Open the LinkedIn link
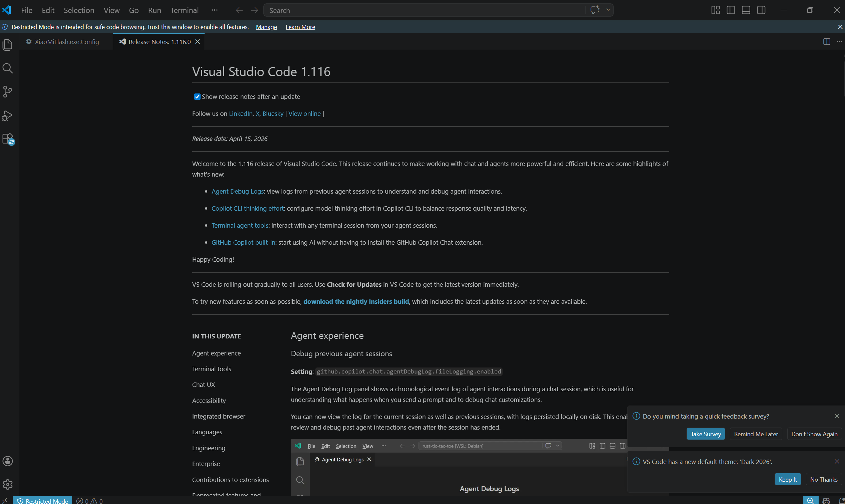This screenshot has height=504, width=845. coord(240,113)
